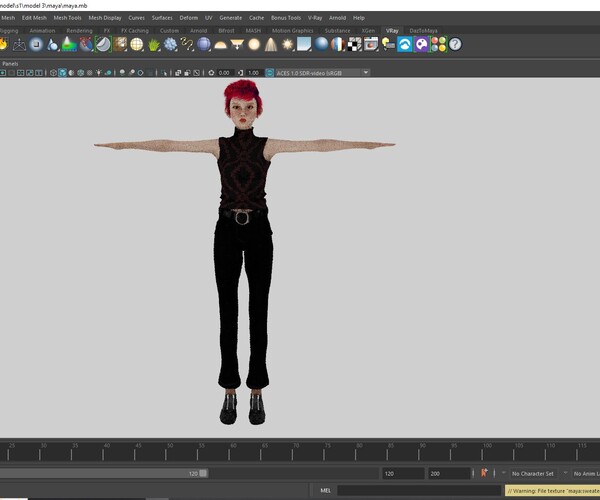
Task: Click the red-blue sphere shelf icon
Action: click(86, 44)
